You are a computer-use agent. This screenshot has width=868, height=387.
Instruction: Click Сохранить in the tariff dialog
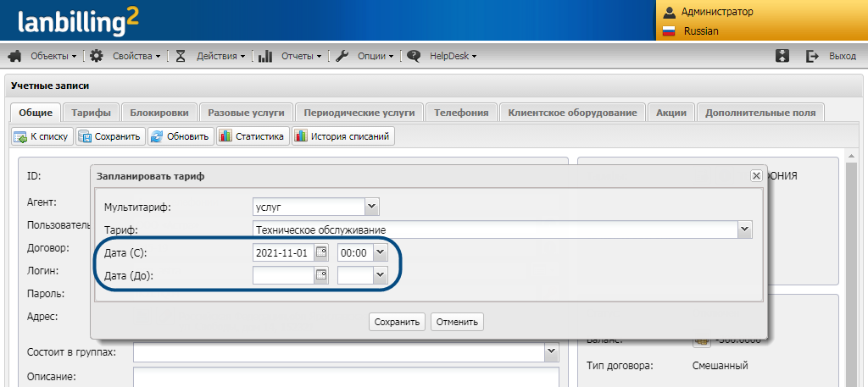pyautogui.click(x=397, y=322)
